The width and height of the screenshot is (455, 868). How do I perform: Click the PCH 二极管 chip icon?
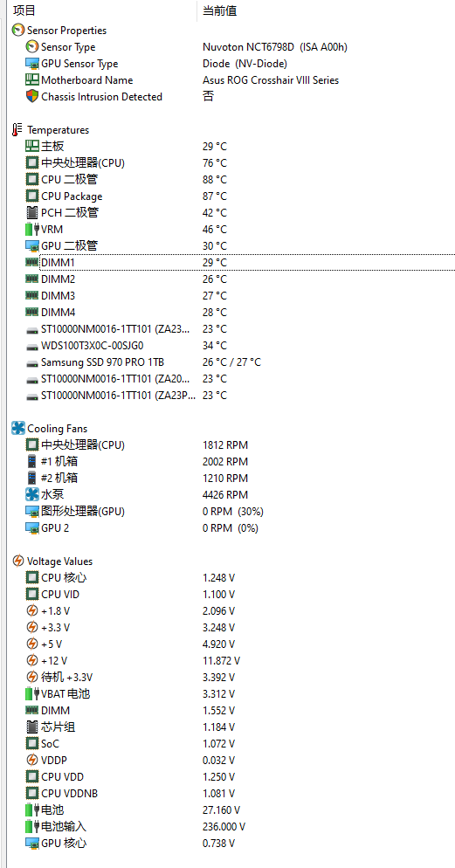32,212
